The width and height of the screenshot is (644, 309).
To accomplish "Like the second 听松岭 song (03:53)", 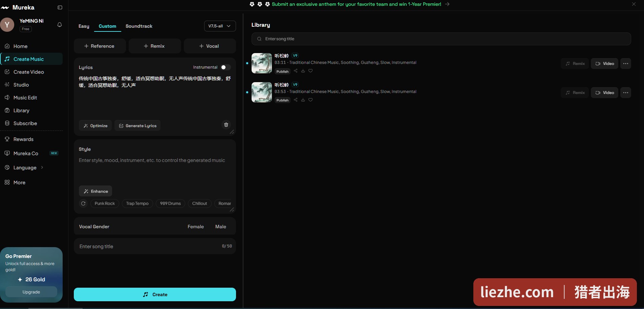I will [310, 100].
